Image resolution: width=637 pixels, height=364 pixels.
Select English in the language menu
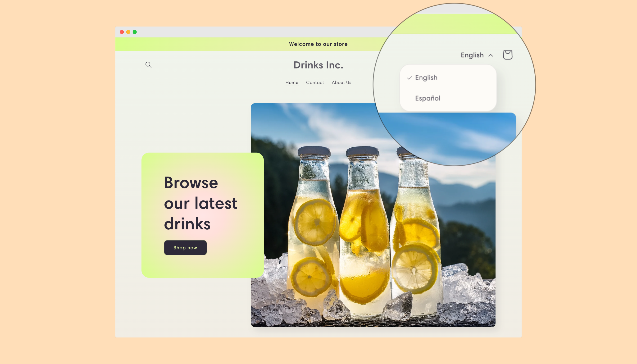426,77
